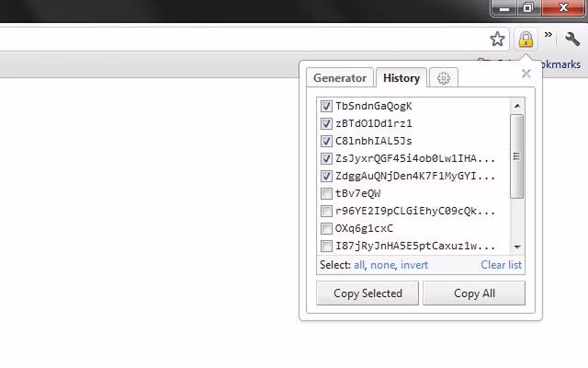The height and width of the screenshot is (368, 588).
Task: Click the password text OXq6g1cxC
Action: tap(364, 228)
